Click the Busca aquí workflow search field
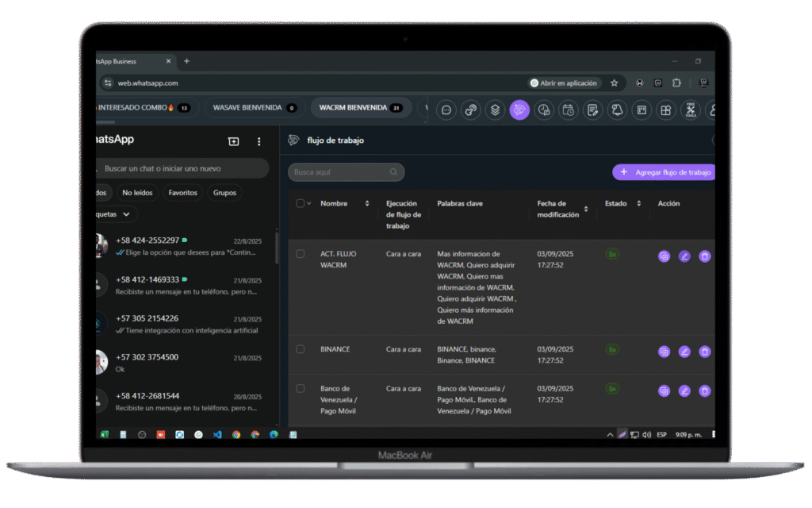Image resolution: width=812 pixels, height=508 pixels. coord(346,172)
